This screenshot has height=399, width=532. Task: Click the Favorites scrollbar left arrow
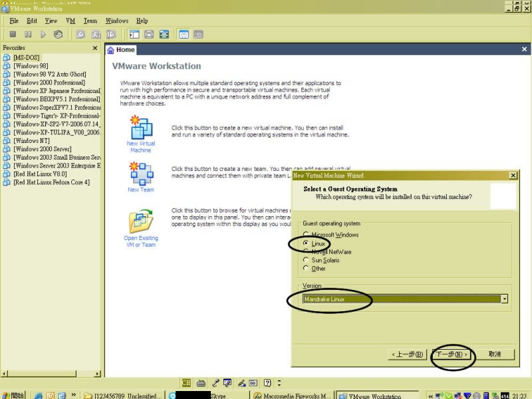[x=4, y=374]
